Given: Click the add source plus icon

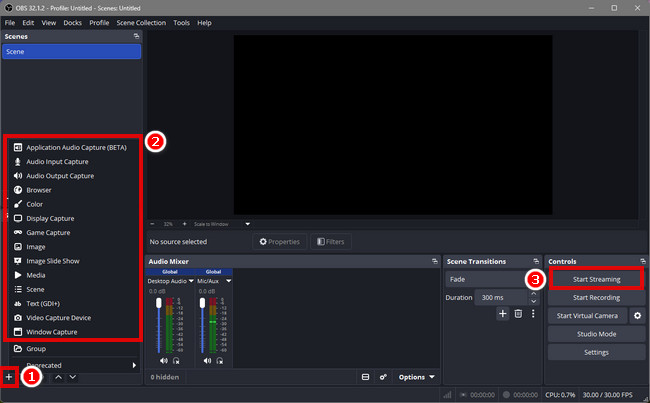Looking at the screenshot, I should tap(9, 377).
